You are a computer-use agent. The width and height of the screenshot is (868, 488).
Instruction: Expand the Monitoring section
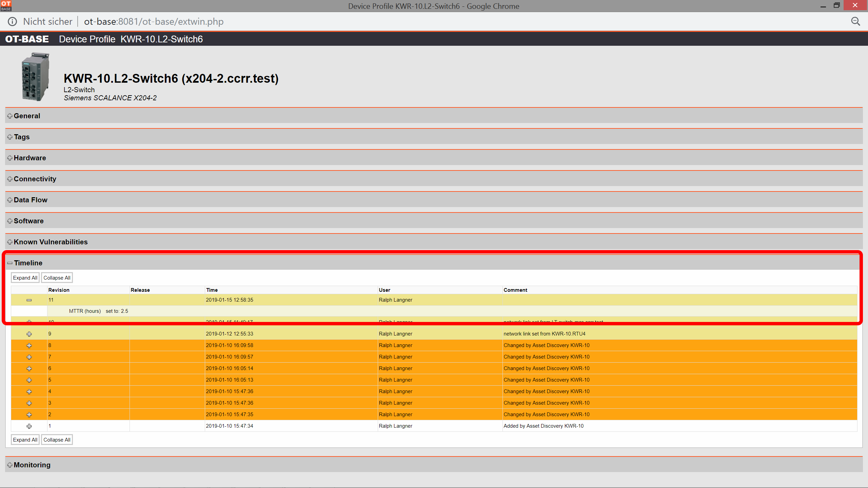(x=10, y=465)
